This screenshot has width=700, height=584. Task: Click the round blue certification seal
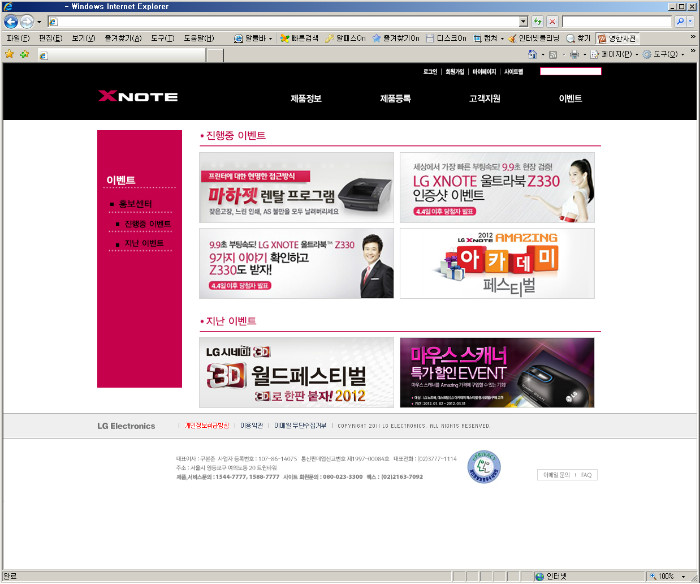point(483,467)
